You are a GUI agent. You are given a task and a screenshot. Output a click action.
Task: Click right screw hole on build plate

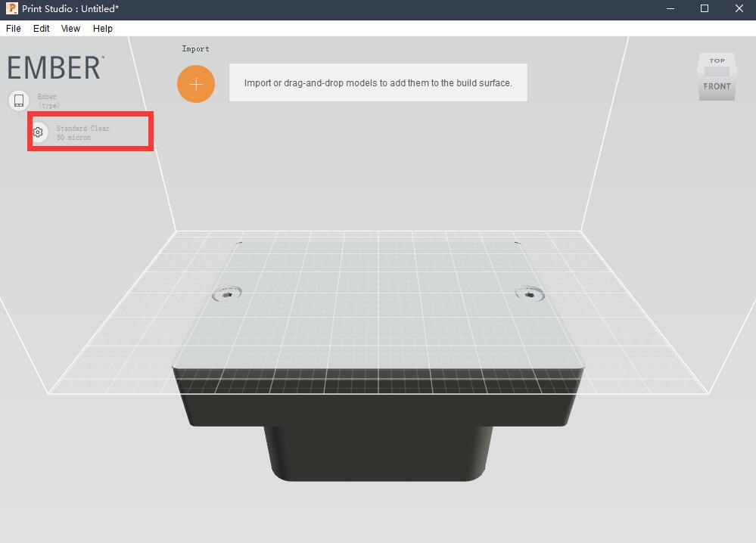click(x=529, y=293)
